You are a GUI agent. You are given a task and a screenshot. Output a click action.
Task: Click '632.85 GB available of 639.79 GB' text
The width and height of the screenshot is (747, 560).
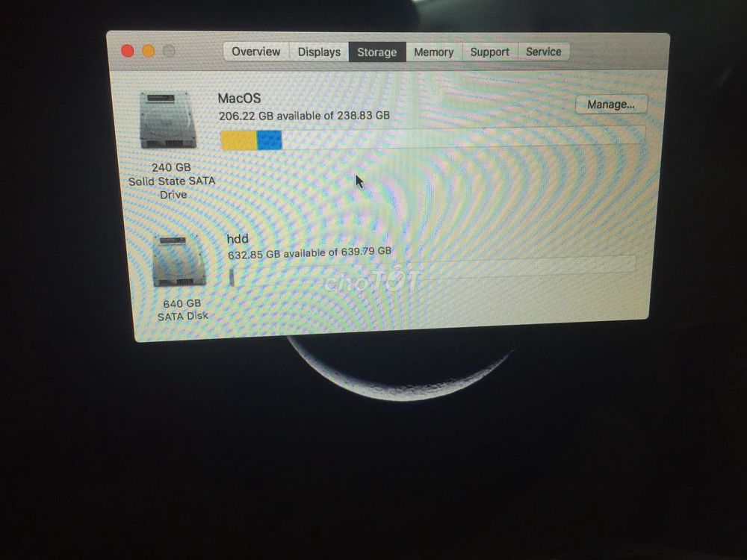click(309, 253)
